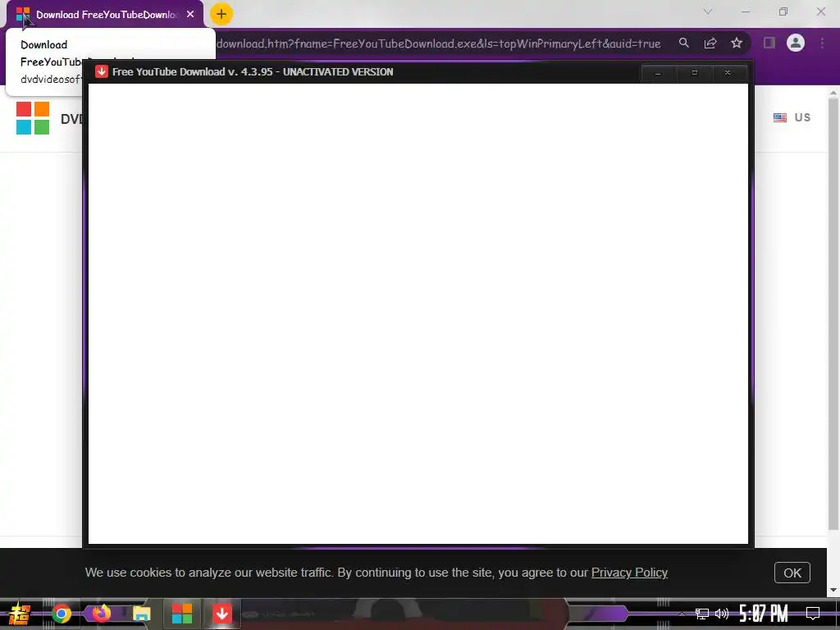Switch to DVDVideoSoft installer taskbar icon
The height and width of the screenshot is (630, 840).
click(x=182, y=614)
